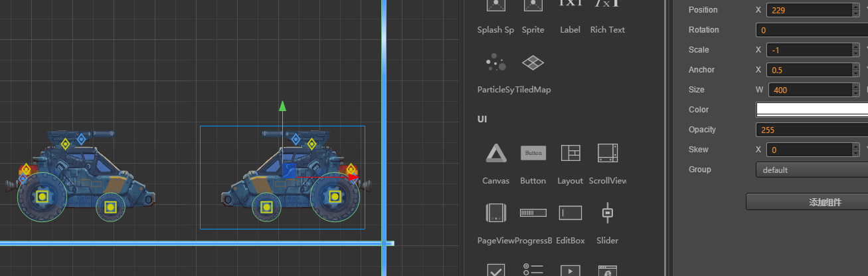The height and width of the screenshot is (276, 868).
Task: Click the 添加组件 add component button
Action: pos(807,202)
